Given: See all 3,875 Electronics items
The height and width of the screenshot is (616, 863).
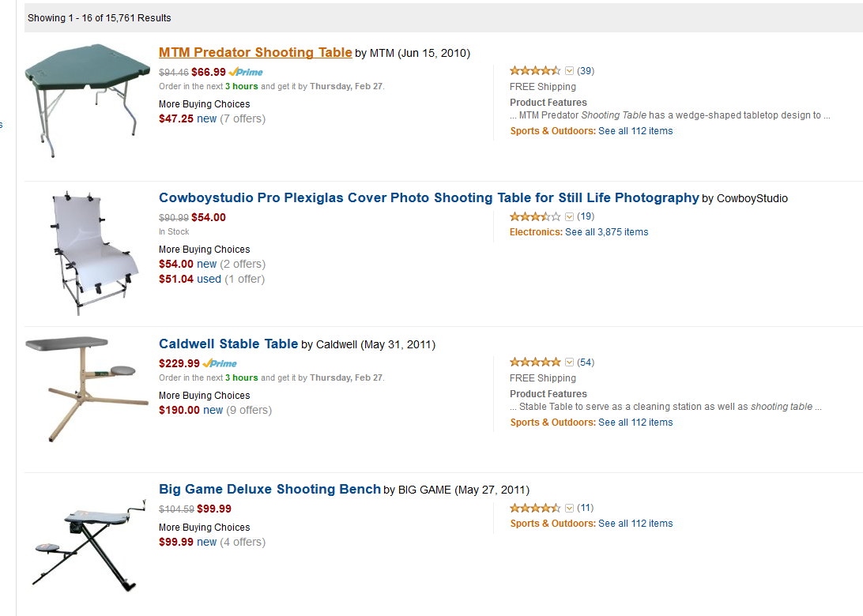Looking at the screenshot, I should (x=606, y=232).
